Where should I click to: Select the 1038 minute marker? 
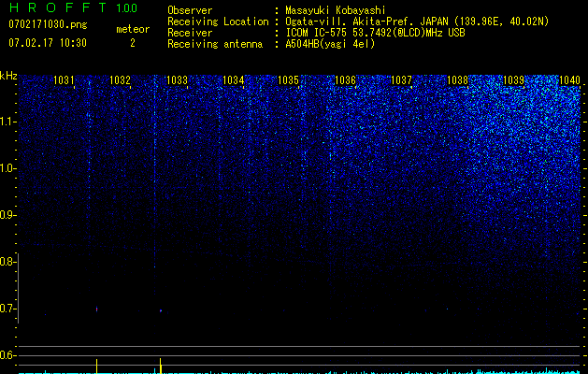457,80
